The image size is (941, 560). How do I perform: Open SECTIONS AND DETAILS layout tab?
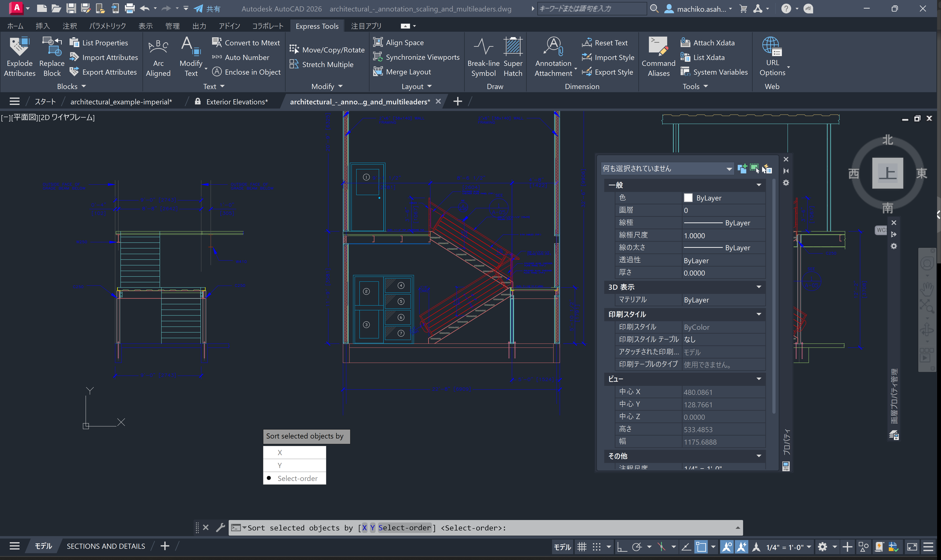[x=106, y=546]
